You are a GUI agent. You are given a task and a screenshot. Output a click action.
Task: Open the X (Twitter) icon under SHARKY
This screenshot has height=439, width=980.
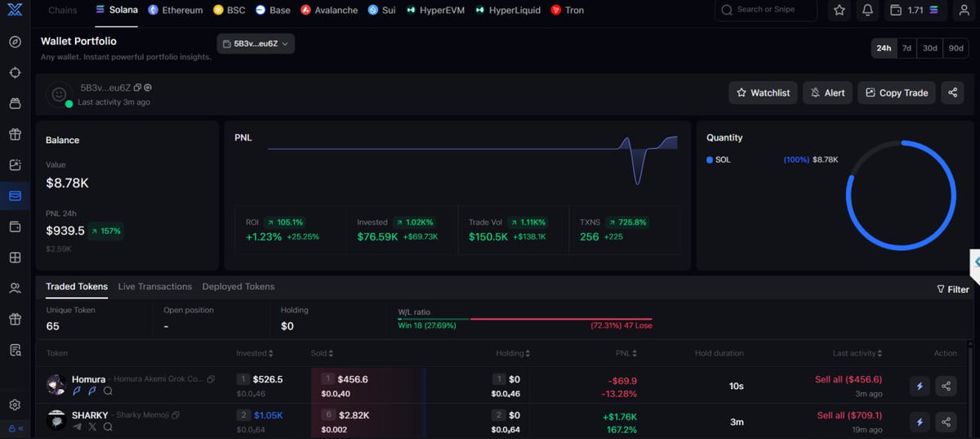tap(92, 427)
